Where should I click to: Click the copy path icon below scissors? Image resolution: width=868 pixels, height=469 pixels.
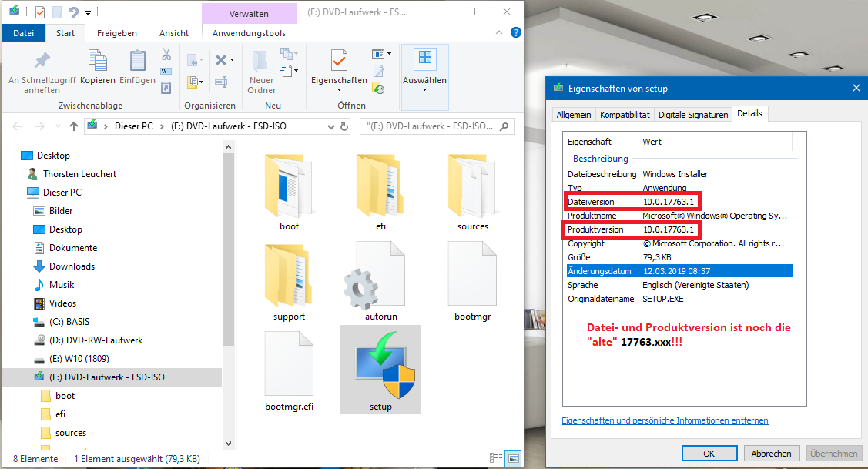tap(166, 72)
